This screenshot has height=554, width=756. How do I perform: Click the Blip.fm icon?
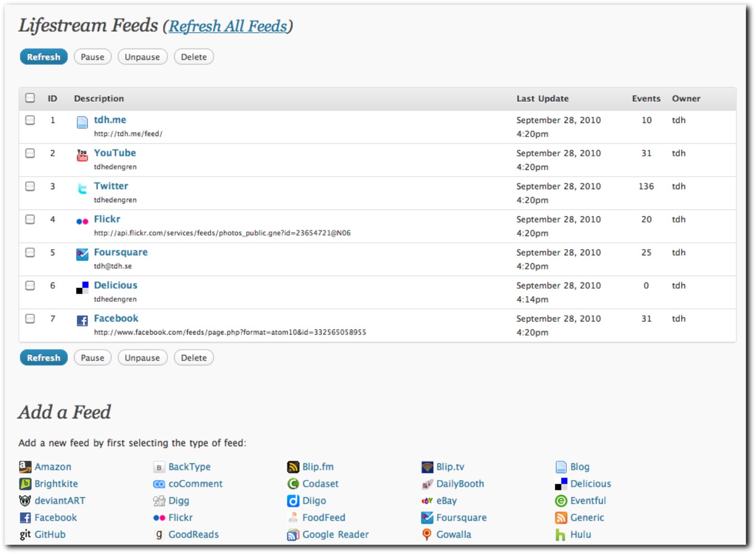pyautogui.click(x=293, y=466)
